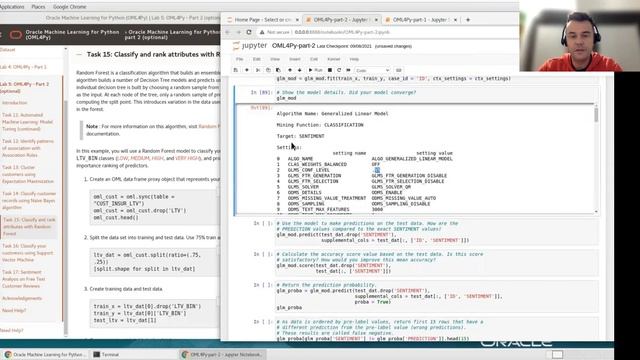Close the OML4Py-part-2 Jupyter tab
The height and width of the screenshot is (360, 640).
(x=376, y=20)
